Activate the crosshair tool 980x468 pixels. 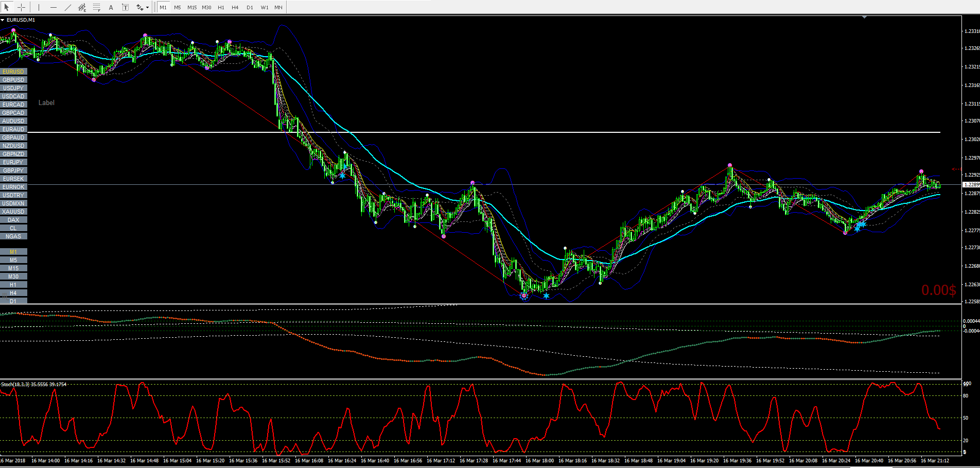click(x=21, y=7)
